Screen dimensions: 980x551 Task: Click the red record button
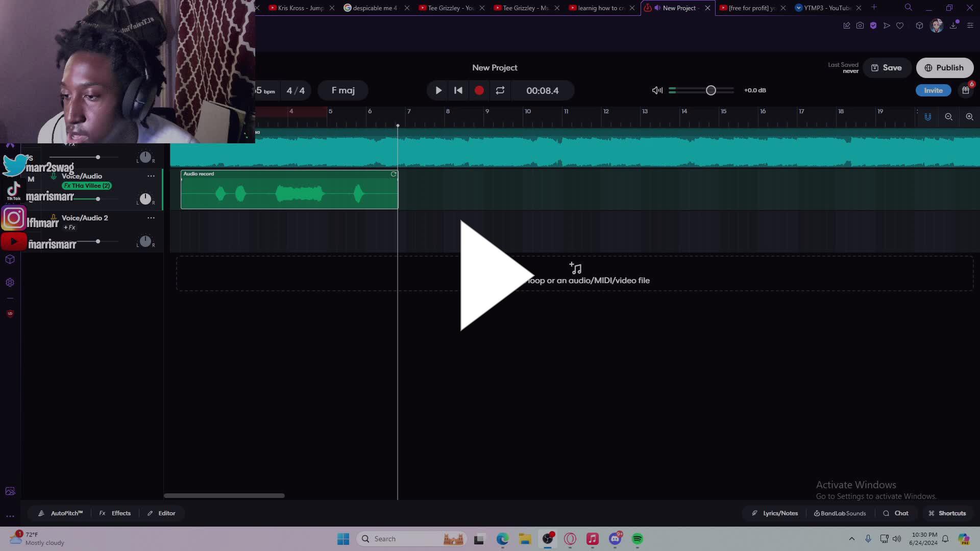479,90
